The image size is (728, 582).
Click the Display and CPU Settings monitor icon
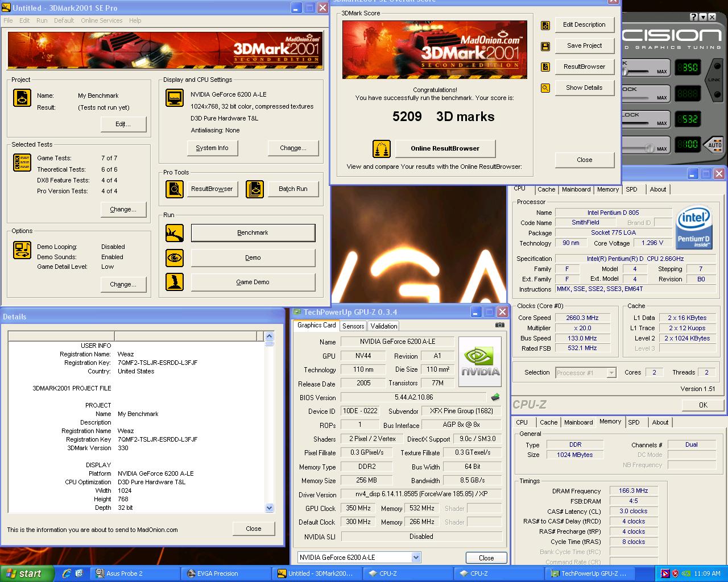point(175,98)
